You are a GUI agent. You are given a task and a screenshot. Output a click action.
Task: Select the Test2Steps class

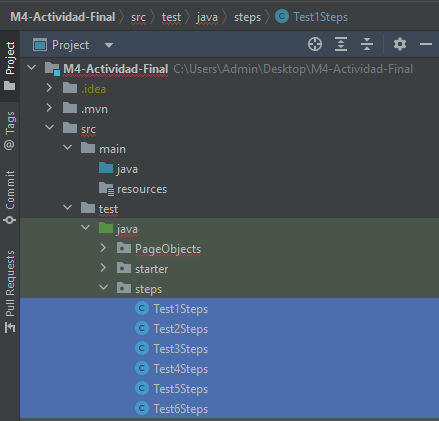pyautogui.click(x=229, y=329)
